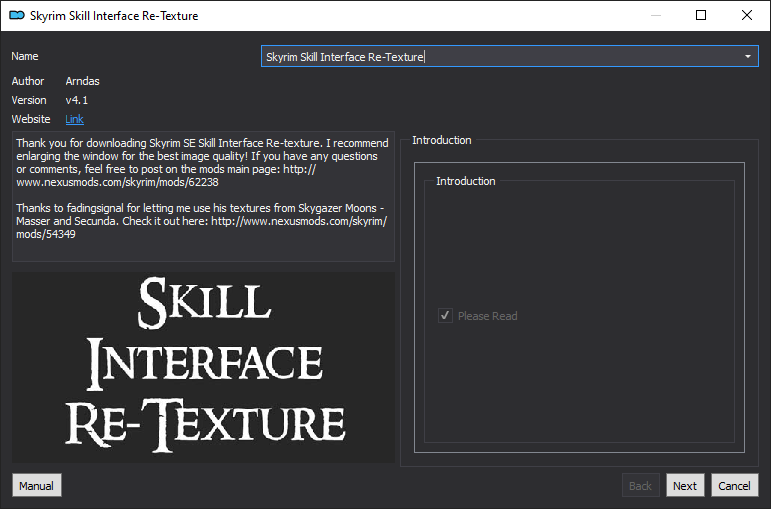Click the window title text
Viewport: 771px width, 509px height.
[x=114, y=16]
